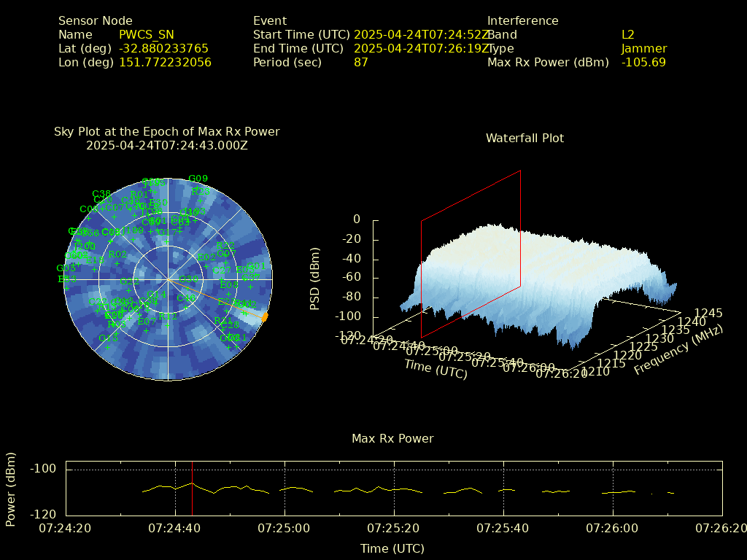Click the Jammer interference type value
The image size is (747, 560).
click(x=643, y=49)
